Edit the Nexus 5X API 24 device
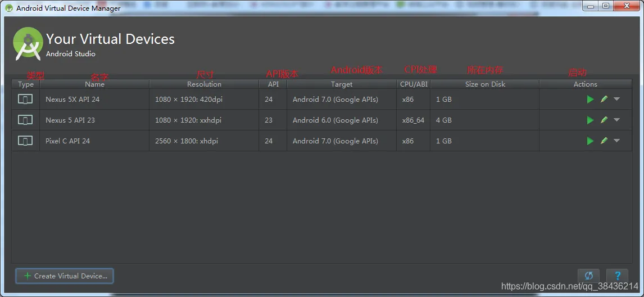 tap(604, 99)
